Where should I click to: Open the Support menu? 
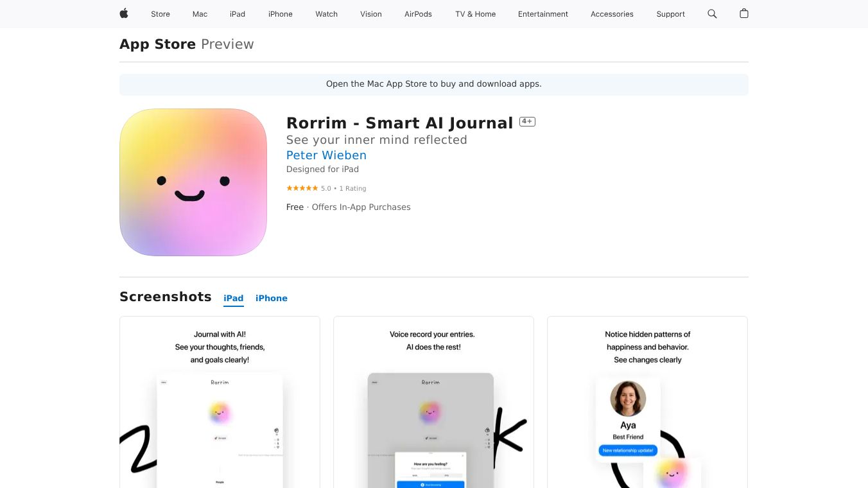tap(671, 14)
